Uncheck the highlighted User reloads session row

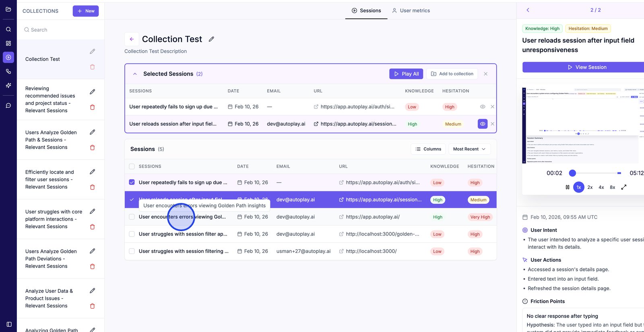coord(132,199)
